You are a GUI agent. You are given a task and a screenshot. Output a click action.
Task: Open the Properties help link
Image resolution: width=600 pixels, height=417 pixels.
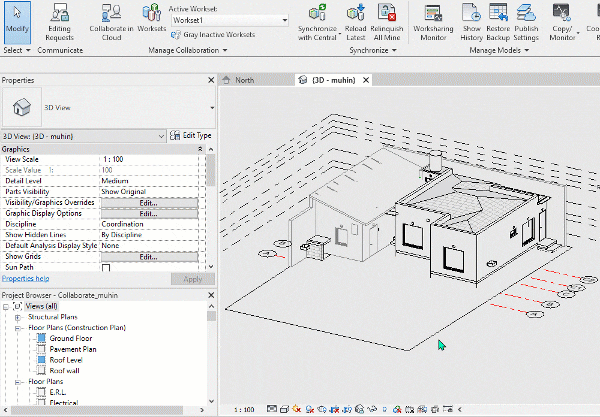tap(25, 279)
